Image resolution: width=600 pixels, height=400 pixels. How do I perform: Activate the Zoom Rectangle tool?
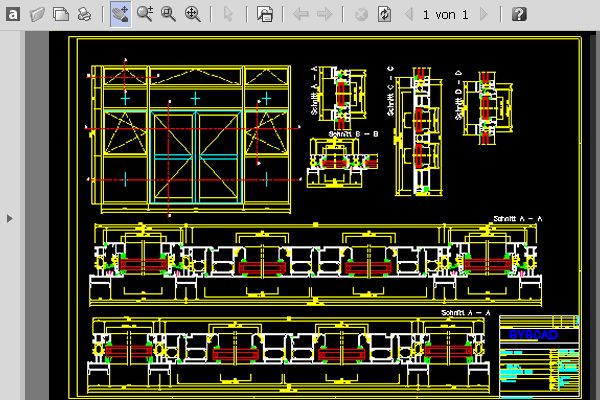click(168, 14)
